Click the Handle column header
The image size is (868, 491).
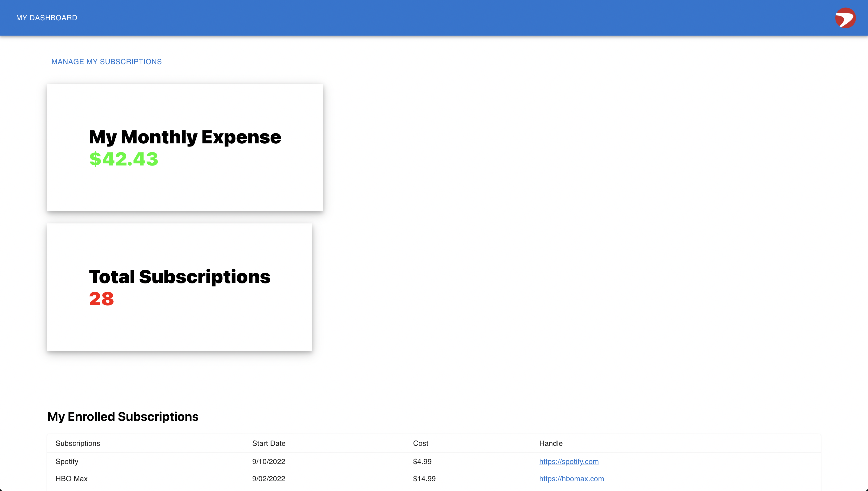pos(550,443)
